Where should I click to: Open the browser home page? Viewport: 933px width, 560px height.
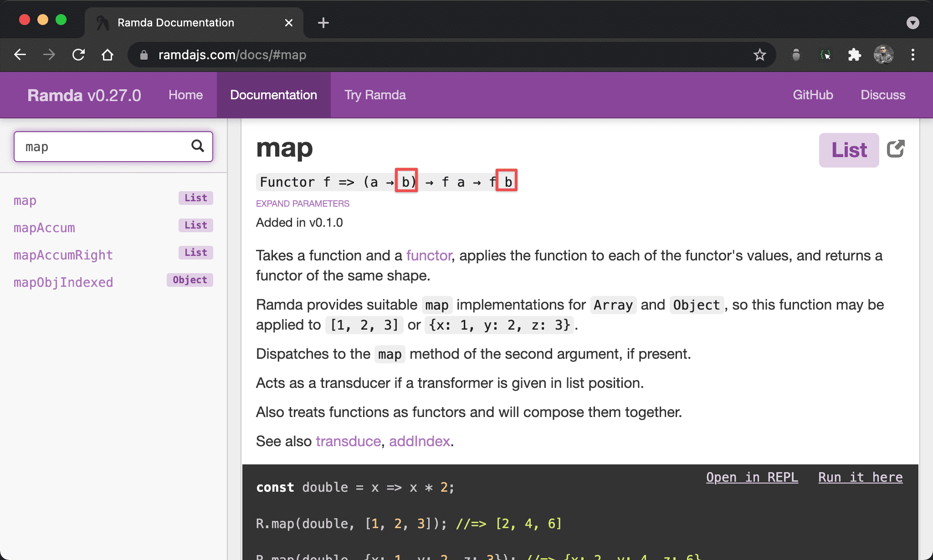[x=108, y=55]
